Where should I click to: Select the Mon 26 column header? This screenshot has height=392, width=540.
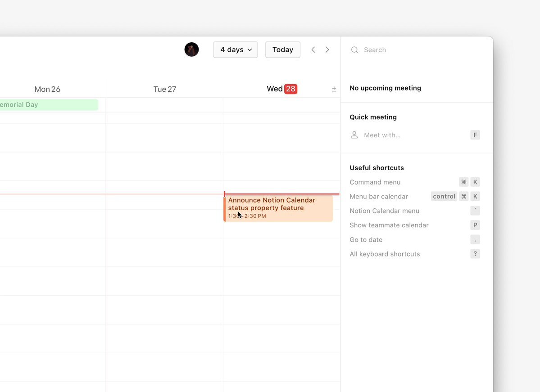(47, 89)
